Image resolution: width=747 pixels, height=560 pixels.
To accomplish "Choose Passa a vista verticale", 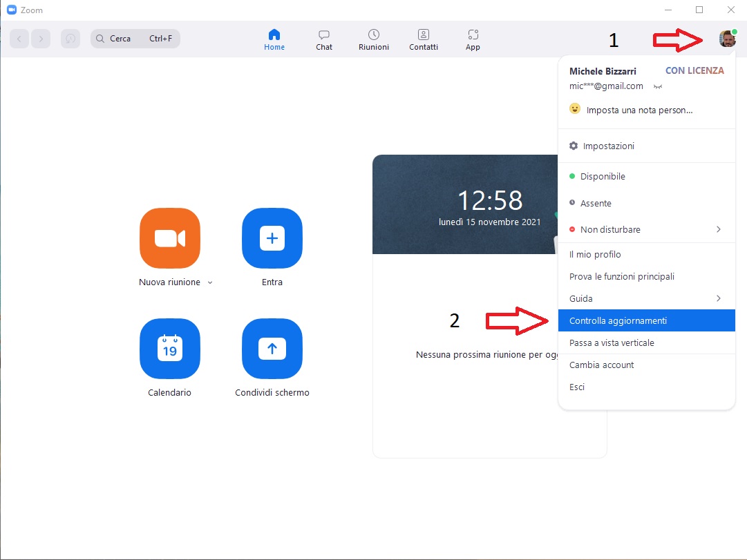I will [647, 343].
